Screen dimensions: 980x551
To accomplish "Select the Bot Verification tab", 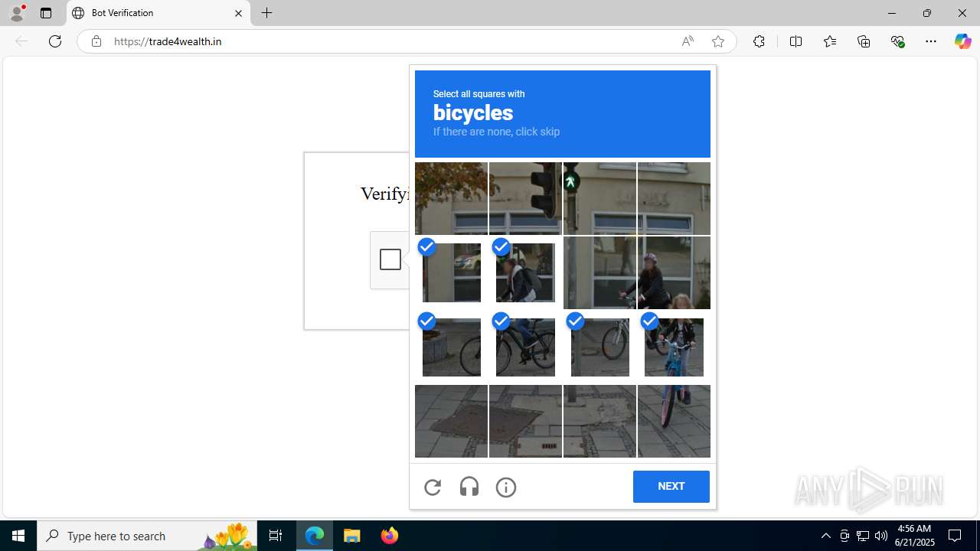I will 158,13.
